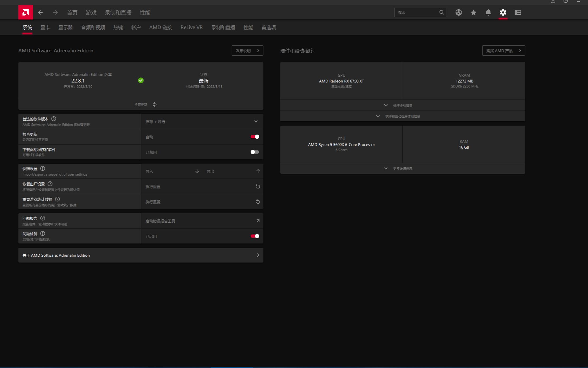Click reset icon for 重置游戏统计数据
Image resolution: width=588 pixels, height=368 pixels.
258,202
